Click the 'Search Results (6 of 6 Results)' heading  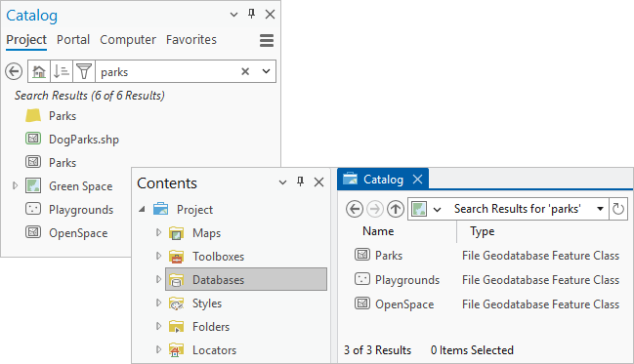[x=90, y=96]
